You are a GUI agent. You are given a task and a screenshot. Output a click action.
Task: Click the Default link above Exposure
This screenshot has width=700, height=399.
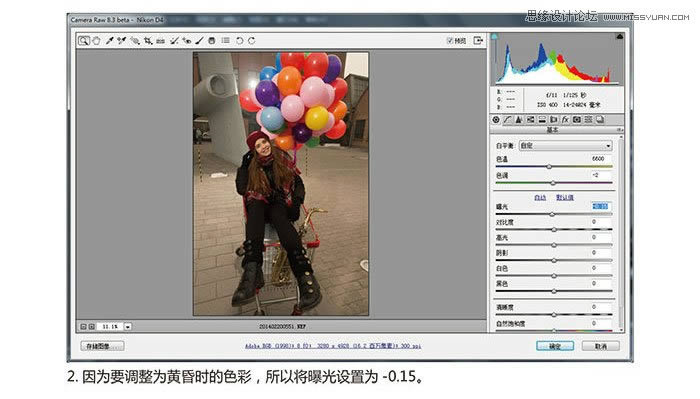(565, 198)
